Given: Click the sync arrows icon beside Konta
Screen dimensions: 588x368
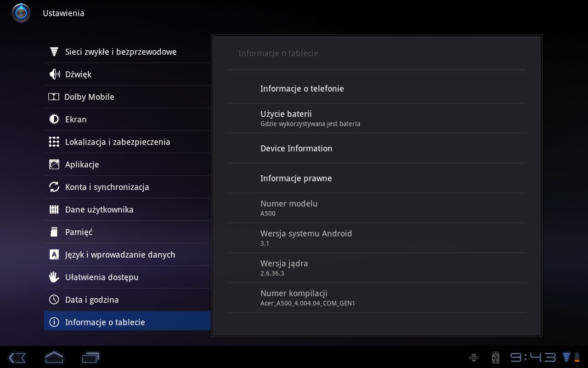Looking at the screenshot, I should (x=54, y=187).
